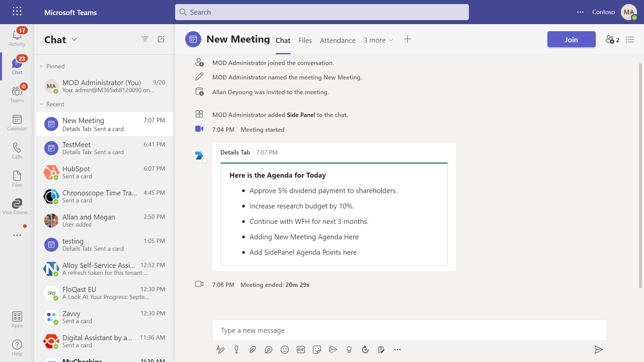Click 'Here is the Agenda for Today' card title
This screenshot has height=362, width=644.
[277, 175]
